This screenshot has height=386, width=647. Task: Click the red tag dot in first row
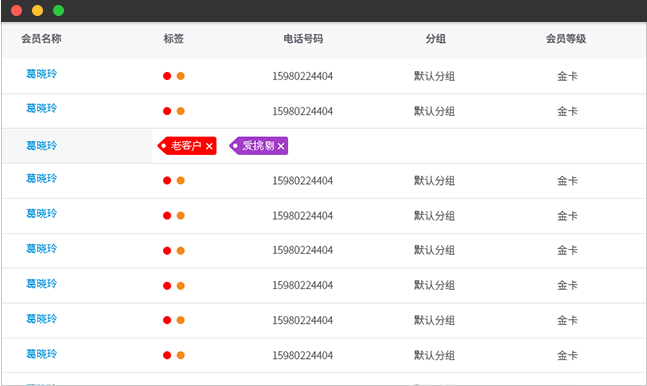pyautogui.click(x=167, y=76)
